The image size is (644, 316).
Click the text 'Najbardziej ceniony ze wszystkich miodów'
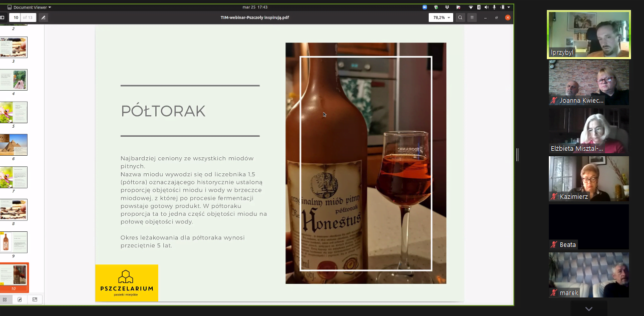[187, 158]
